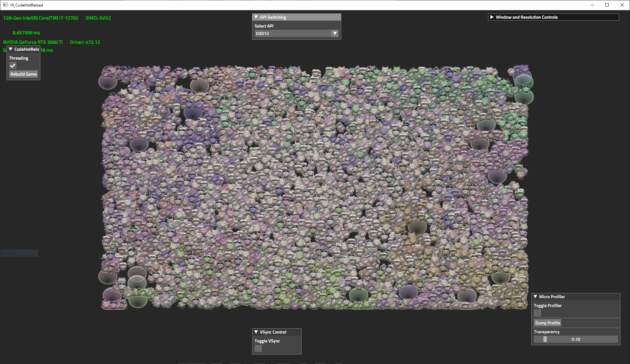
Task: Click the API Switching header title
Action: 273,17
